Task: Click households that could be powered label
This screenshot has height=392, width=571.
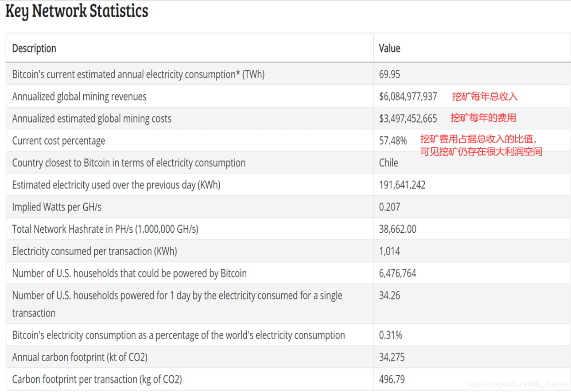Action: [129, 273]
